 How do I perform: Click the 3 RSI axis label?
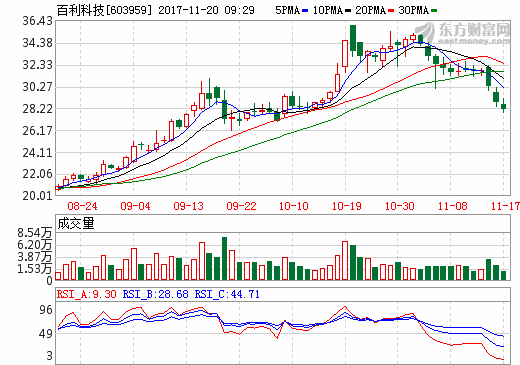point(50,356)
